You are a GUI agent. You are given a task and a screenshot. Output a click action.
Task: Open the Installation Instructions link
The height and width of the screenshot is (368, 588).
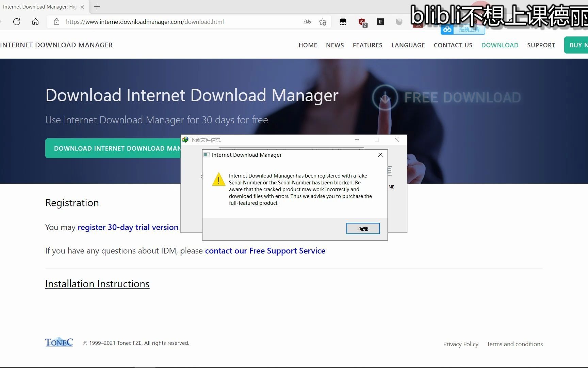(x=97, y=284)
